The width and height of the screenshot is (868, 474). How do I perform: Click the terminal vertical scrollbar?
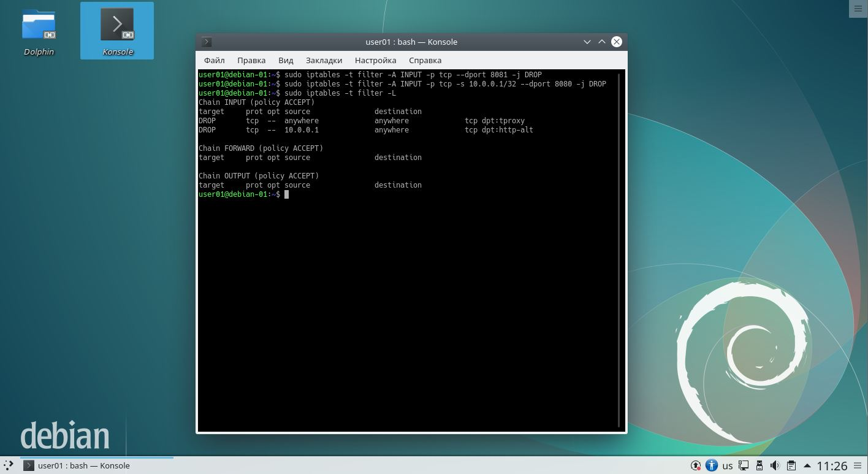pos(620,251)
